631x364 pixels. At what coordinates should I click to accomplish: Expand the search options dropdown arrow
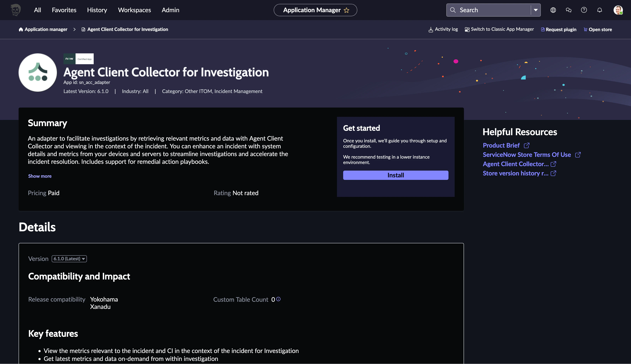click(x=536, y=10)
